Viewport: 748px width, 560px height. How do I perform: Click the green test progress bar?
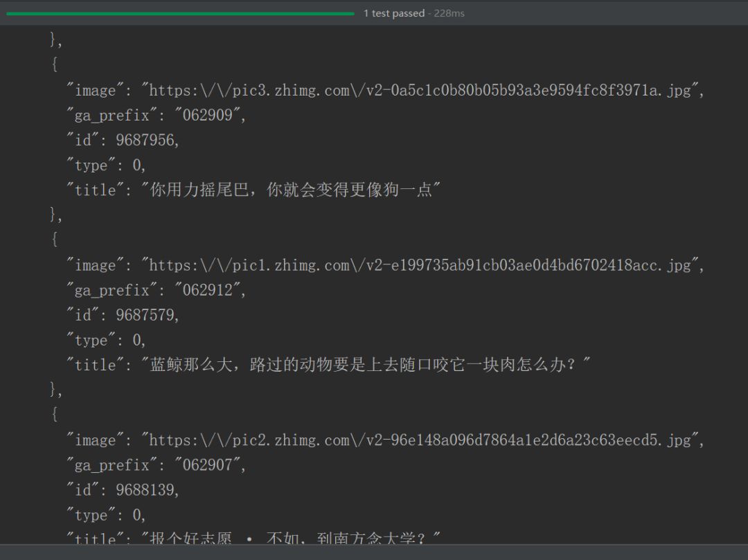coord(180,13)
